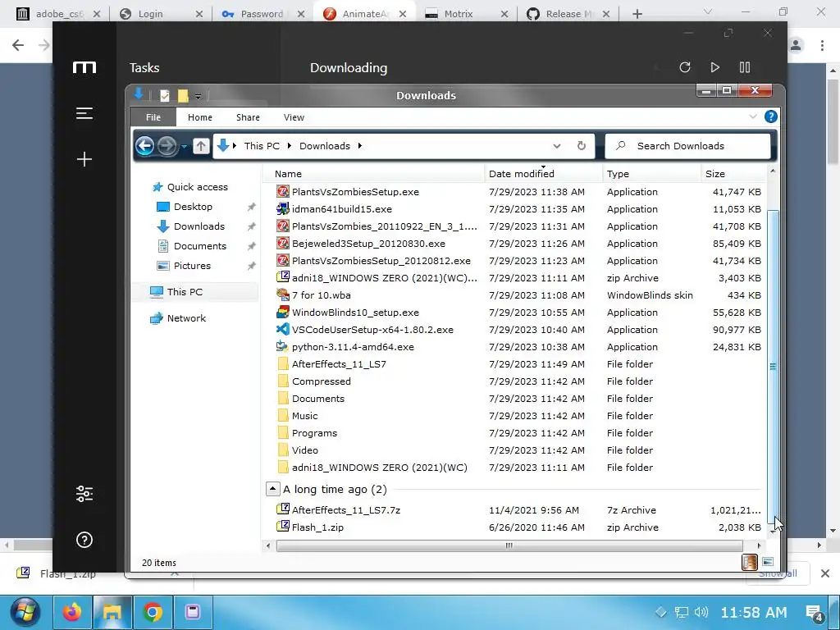
Task: Refresh the Motrix task list
Action: 685,67
